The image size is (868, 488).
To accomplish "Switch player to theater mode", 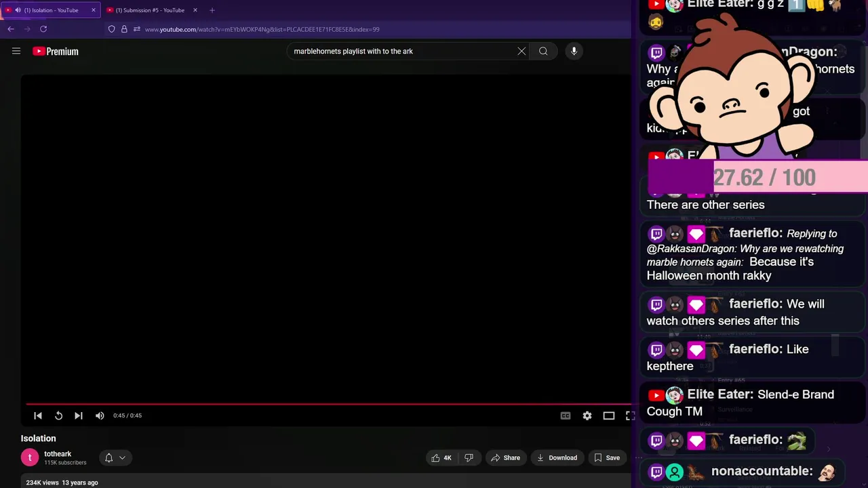I will point(609,415).
